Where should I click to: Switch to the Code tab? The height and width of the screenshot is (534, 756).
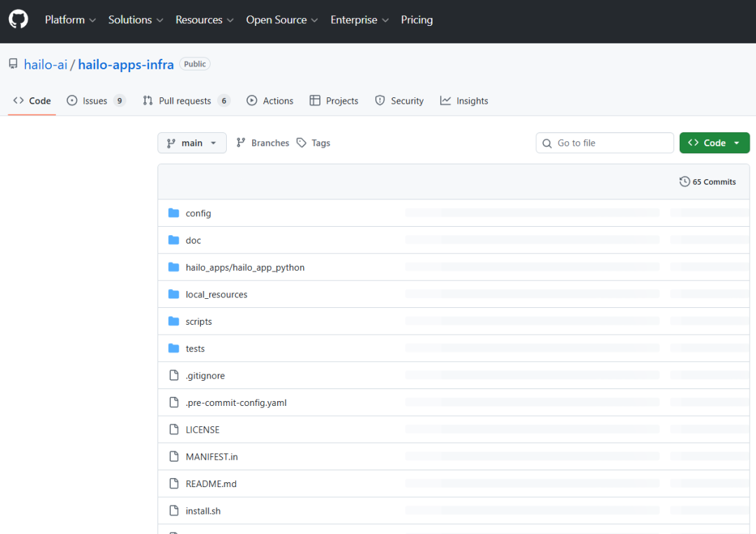tap(32, 101)
